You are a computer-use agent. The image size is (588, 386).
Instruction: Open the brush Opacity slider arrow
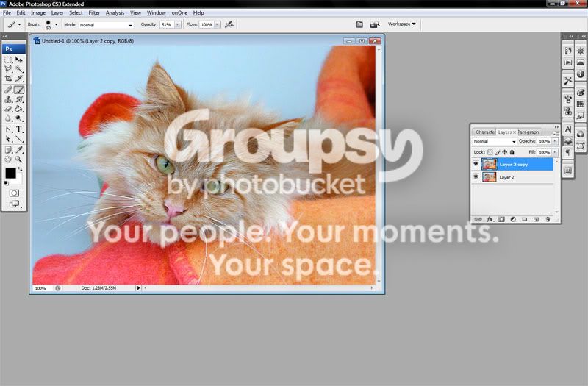[x=177, y=25]
